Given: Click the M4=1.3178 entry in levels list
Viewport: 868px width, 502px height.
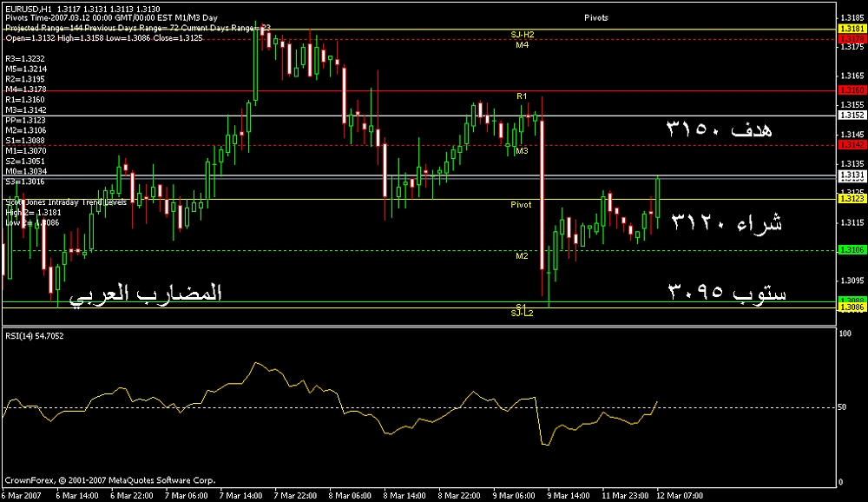Looking at the screenshot, I should click(26, 89).
